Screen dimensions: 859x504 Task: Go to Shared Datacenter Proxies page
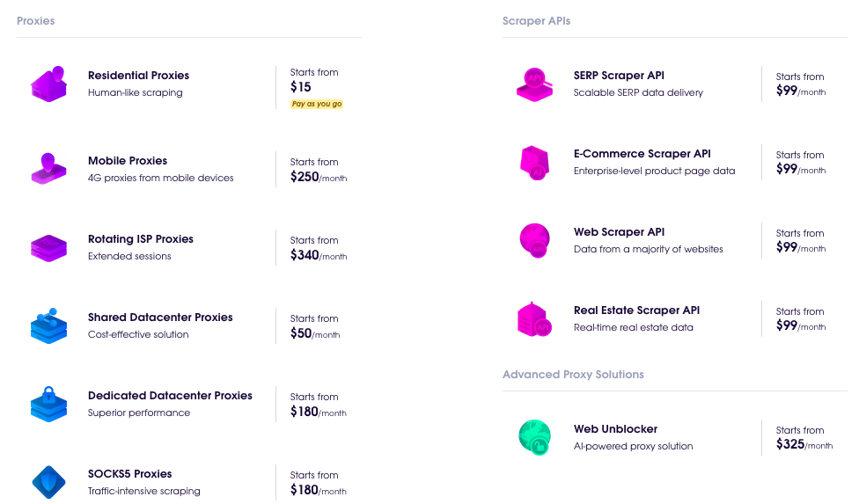pyautogui.click(x=160, y=318)
